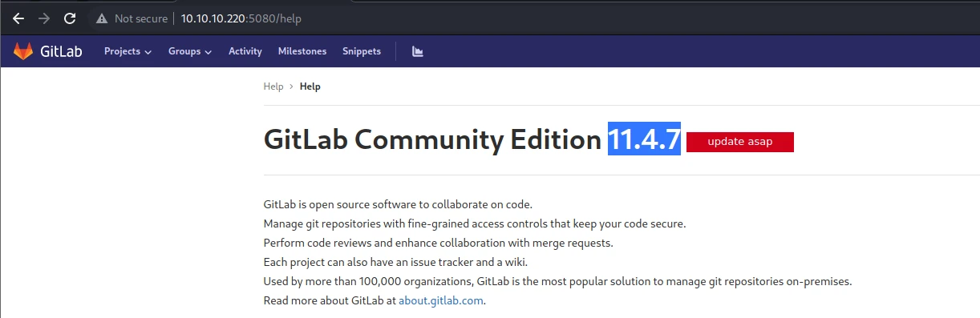Open the instance statistics chart icon
This screenshot has width=980, height=318.
click(417, 51)
